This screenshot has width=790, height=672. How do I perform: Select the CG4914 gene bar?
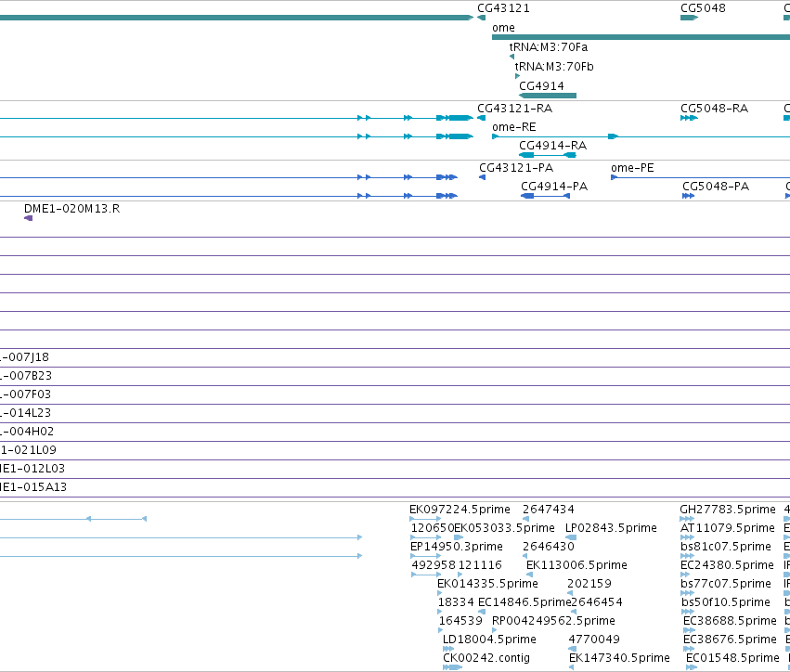tap(548, 96)
